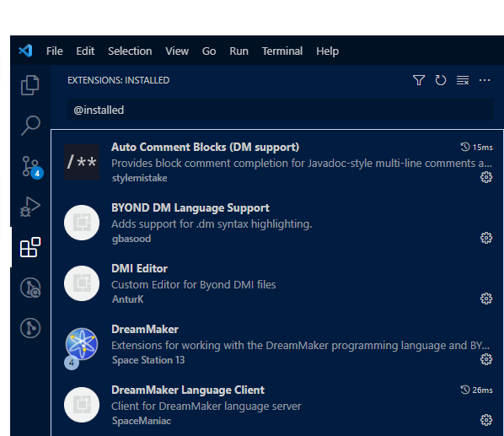Open the Edit menu

coord(85,51)
